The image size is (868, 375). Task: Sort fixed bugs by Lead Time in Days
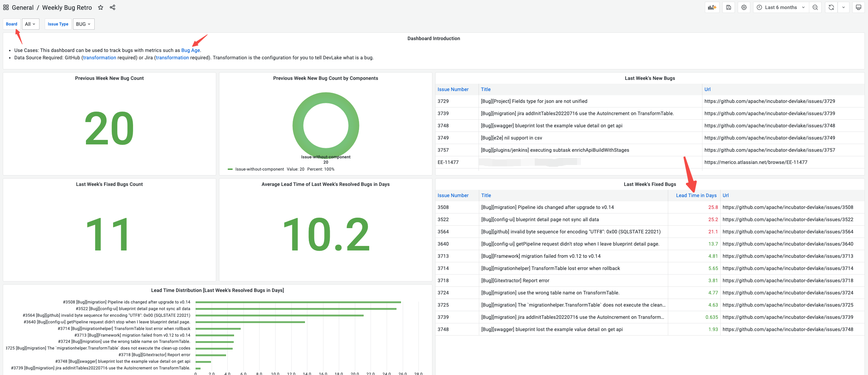(696, 195)
